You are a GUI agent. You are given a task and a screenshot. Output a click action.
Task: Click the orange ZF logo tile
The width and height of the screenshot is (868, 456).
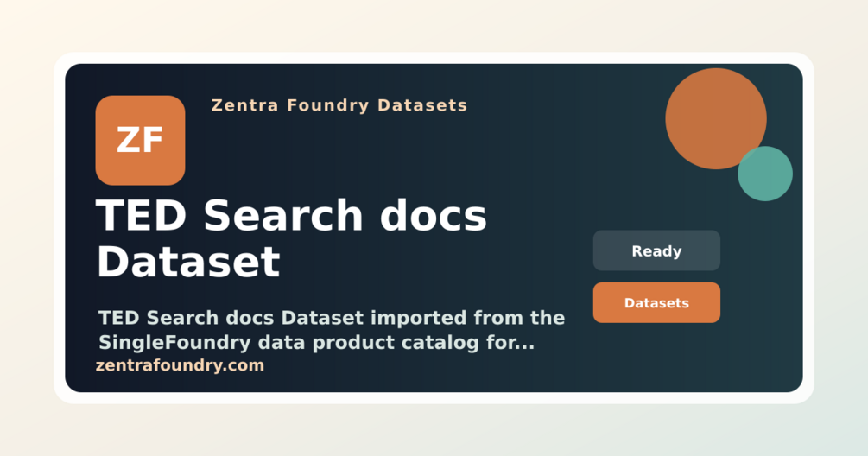pos(140,140)
